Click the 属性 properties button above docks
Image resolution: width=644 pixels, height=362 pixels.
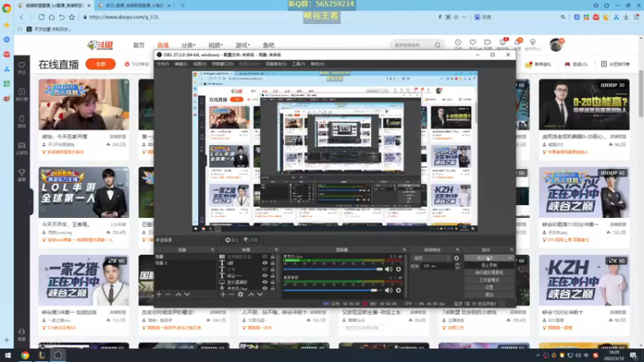232,240
